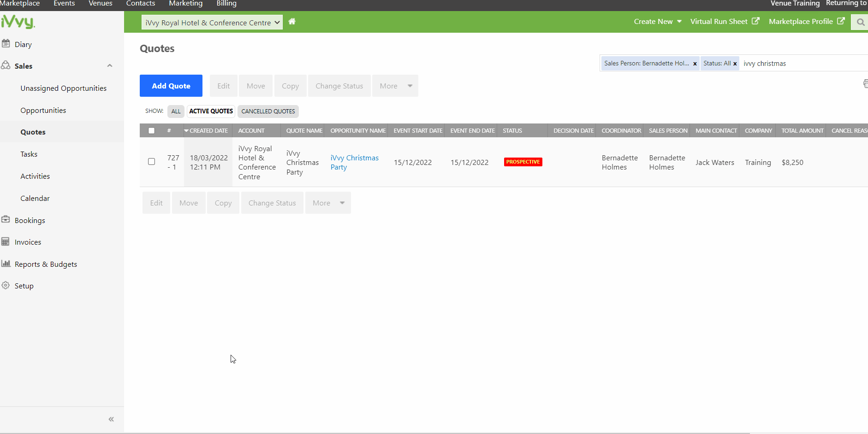This screenshot has height=434, width=868.
Task: Click the top Move button
Action: tap(256, 86)
